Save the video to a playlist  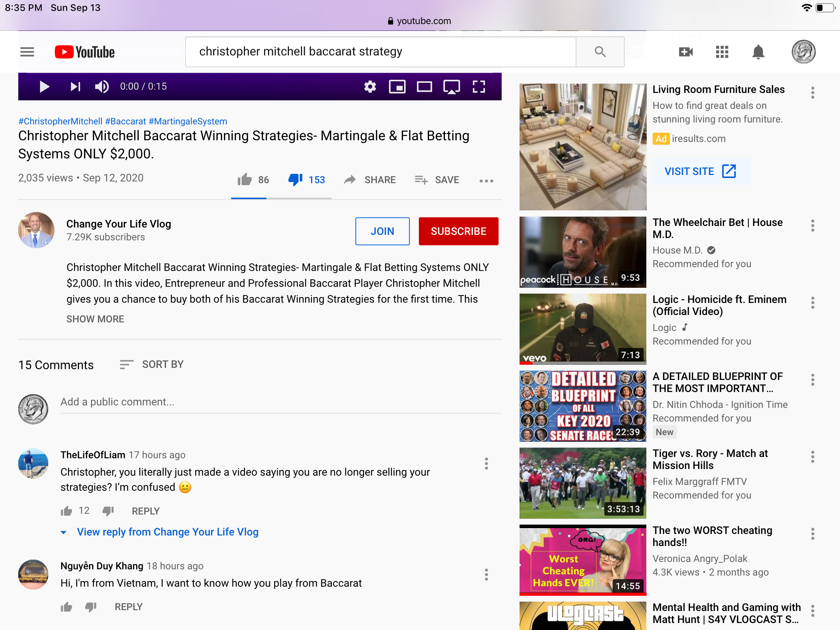point(437,180)
